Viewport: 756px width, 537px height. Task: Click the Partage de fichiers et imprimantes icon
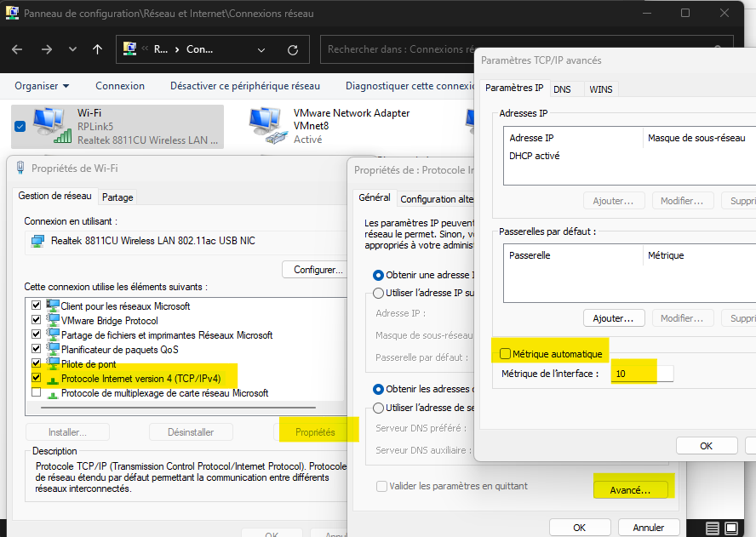(x=53, y=334)
